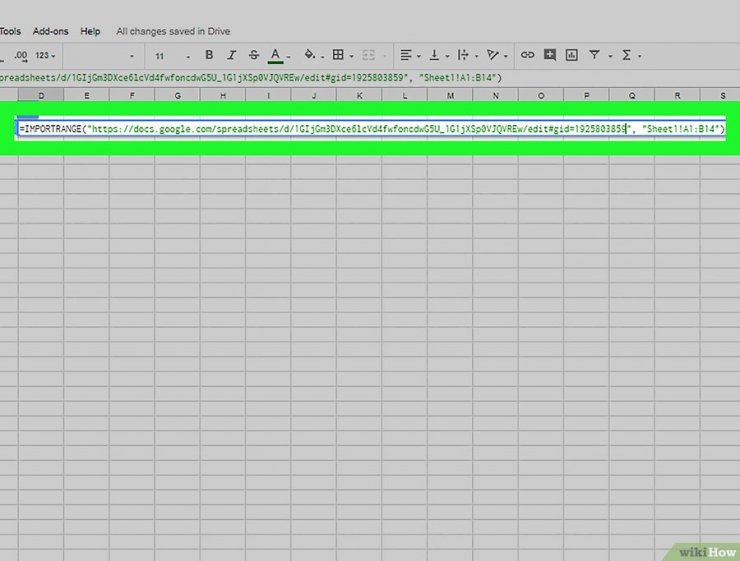Select column N header
This screenshot has width=740, height=561.
[x=496, y=96]
